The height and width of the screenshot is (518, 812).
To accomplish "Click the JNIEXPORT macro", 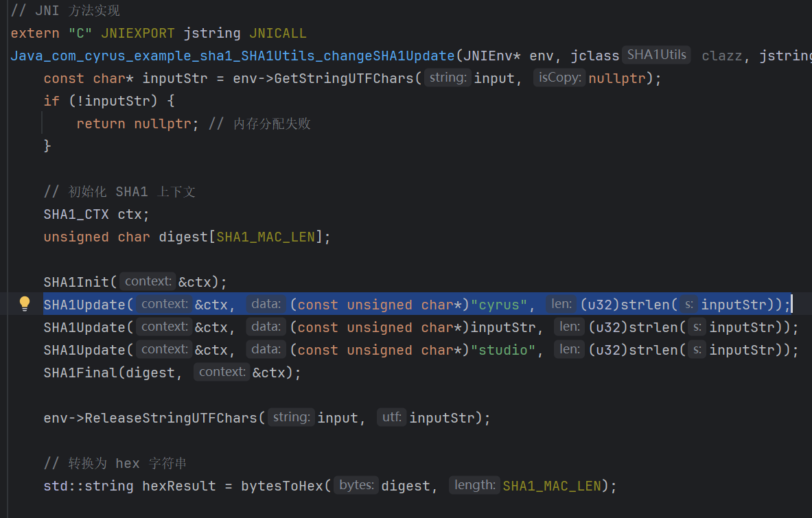I will pos(138,33).
